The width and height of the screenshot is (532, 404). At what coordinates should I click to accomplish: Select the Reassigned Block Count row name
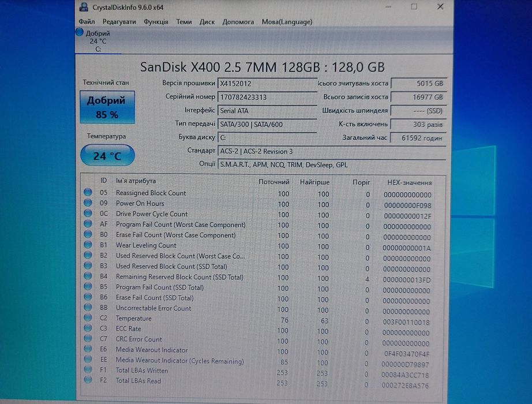(x=151, y=193)
